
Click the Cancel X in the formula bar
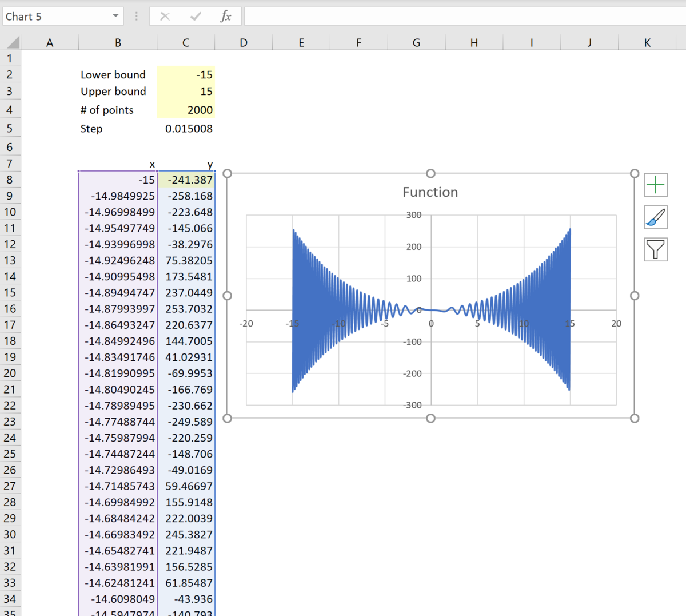(165, 16)
